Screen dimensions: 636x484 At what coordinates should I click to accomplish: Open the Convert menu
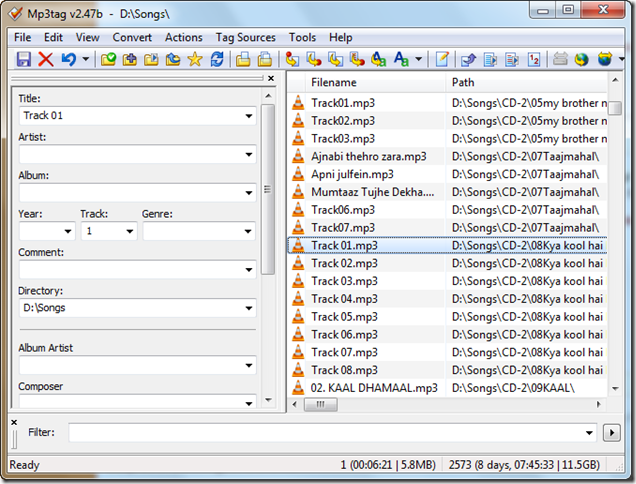coord(132,37)
